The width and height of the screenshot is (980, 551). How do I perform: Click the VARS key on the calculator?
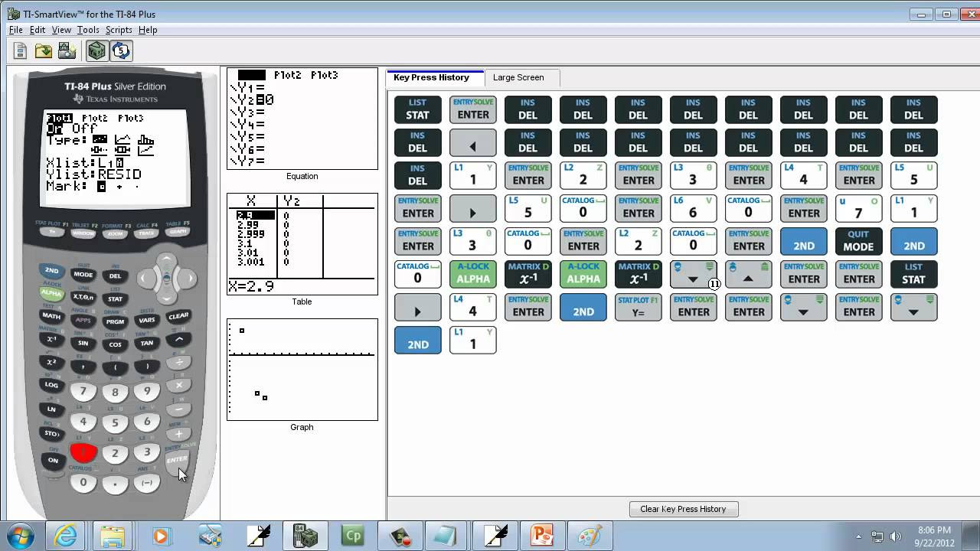click(x=147, y=320)
